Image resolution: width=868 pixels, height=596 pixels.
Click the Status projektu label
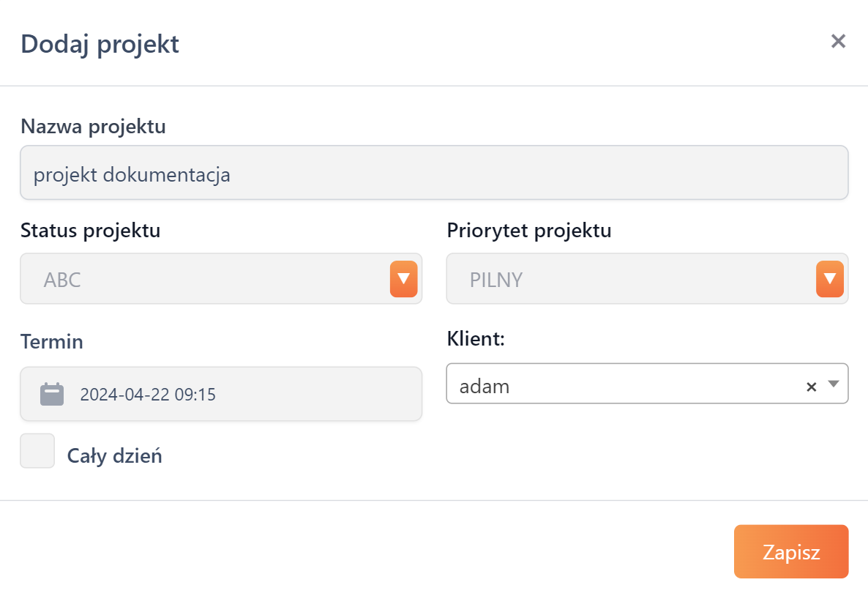click(91, 231)
